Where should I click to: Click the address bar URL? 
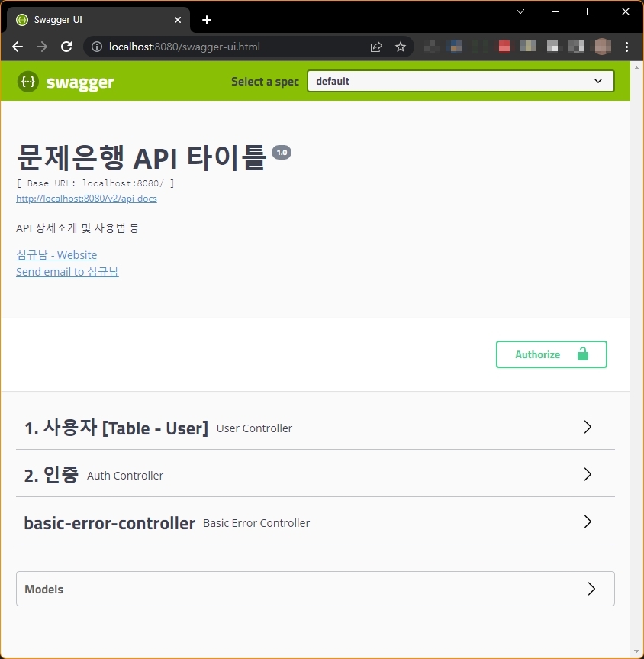coord(185,47)
